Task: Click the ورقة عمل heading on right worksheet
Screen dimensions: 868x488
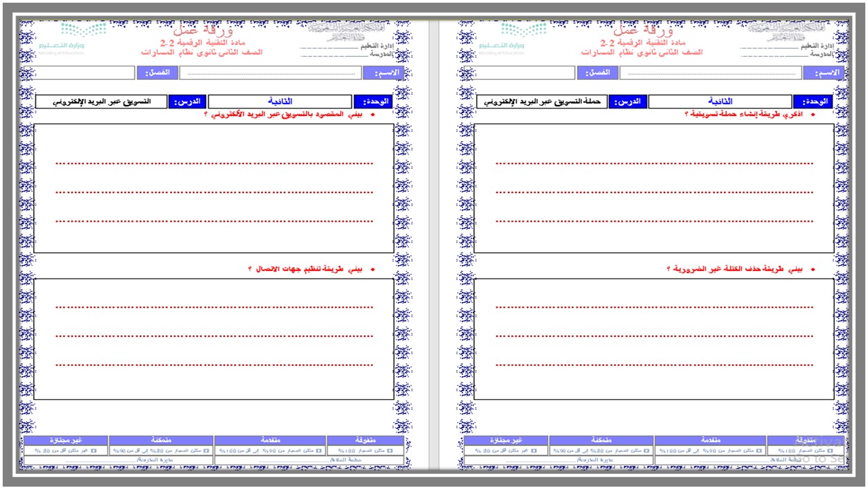Action: (x=644, y=30)
